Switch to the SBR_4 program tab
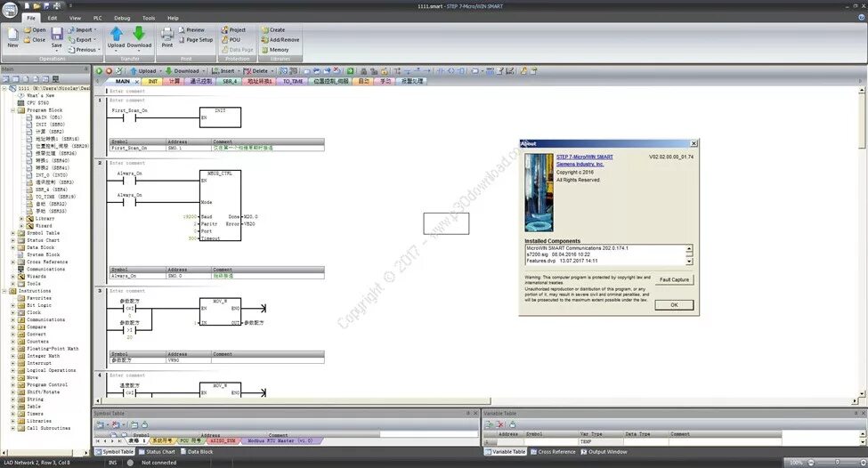The width and height of the screenshot is (868, 468). coord(229,81)
